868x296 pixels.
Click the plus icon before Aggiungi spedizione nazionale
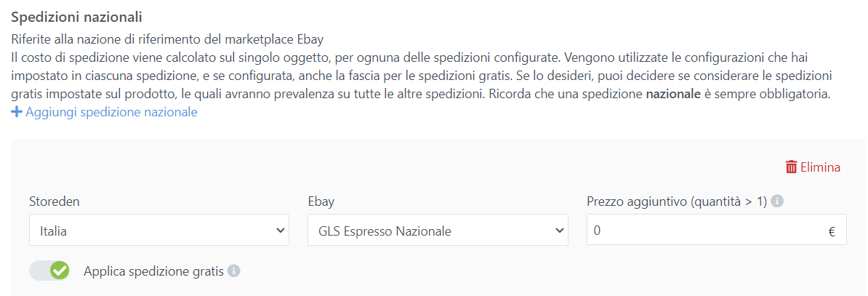point(17,113)
